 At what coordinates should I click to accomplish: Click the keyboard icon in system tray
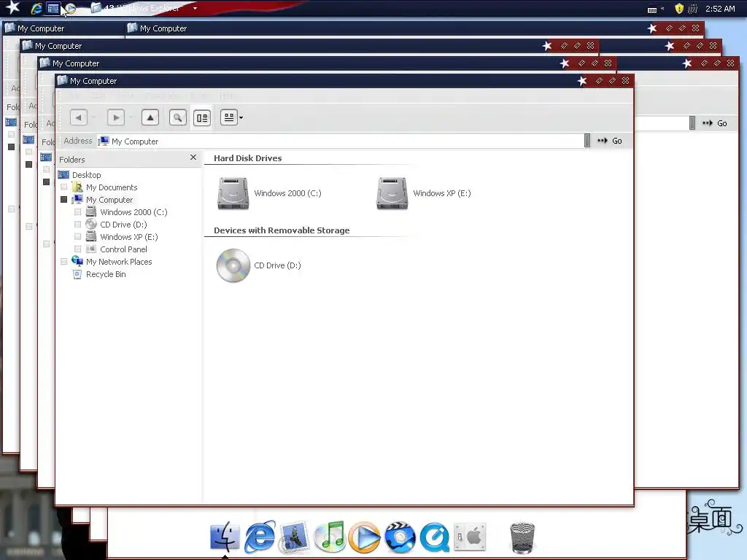pyautogui.click(x=652, y=9)
